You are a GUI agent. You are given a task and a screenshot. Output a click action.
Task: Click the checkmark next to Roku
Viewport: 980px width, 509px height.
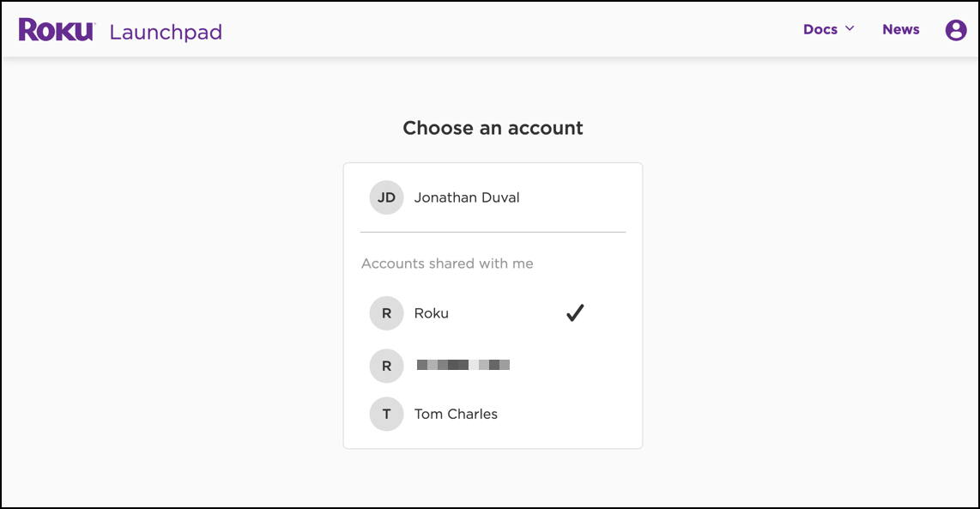click(575, 313)
